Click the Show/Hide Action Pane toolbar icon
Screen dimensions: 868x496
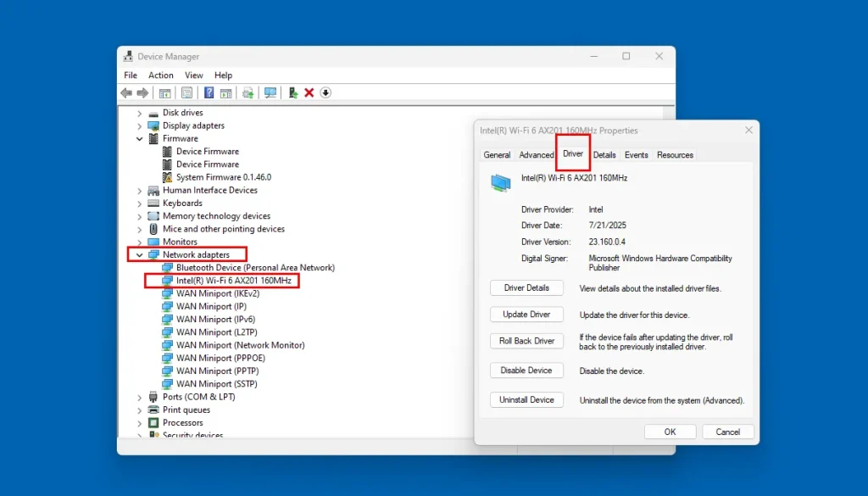click(225, 93)
